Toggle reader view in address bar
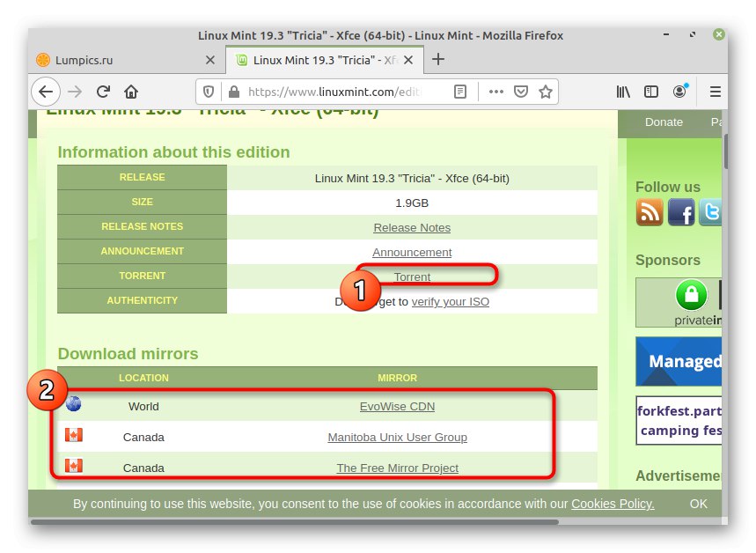Image resolution: width=756 pixels, height=553 pixels. pos(460,92)
